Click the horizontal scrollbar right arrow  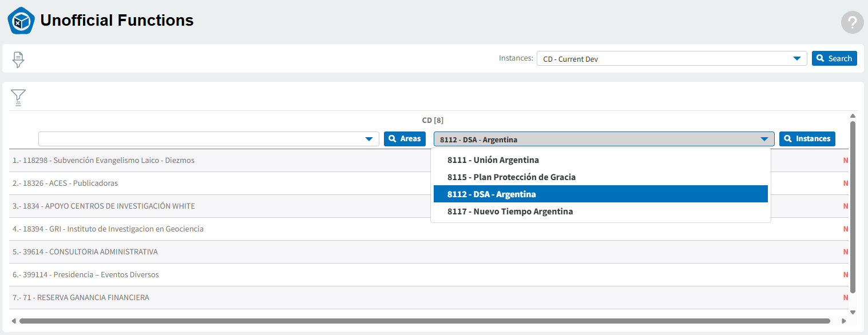(844, 321)
